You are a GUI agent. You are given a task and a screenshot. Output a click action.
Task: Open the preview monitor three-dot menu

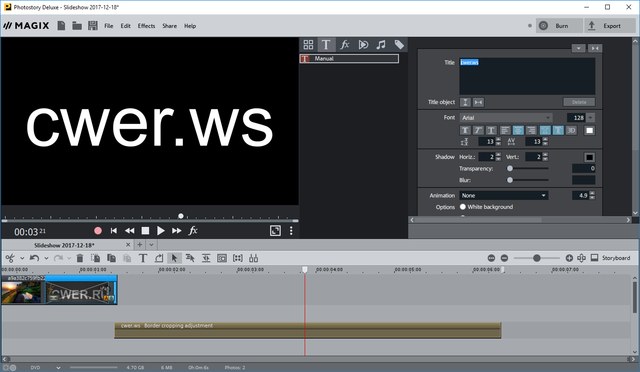coord(291,231)
